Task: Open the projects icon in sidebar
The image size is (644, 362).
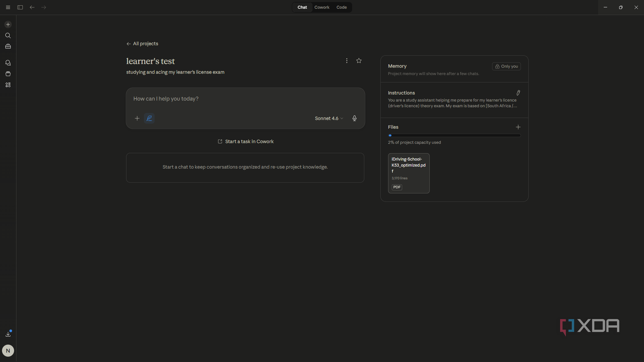Action: pyautogui.click(x=8, y=74)
